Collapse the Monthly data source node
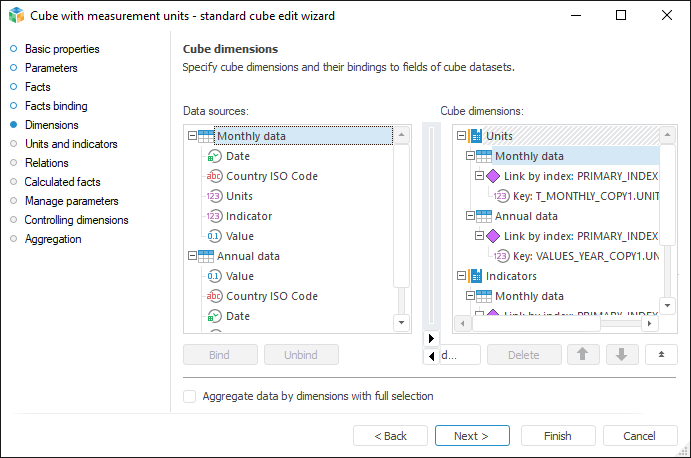Viewport: 691px width, 458px height. (x=193, y=136)
